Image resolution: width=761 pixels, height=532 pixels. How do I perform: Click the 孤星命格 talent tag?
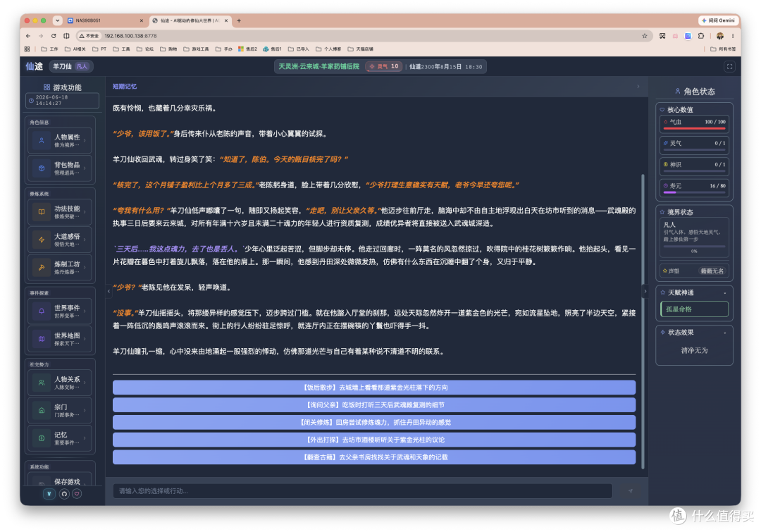695,309
